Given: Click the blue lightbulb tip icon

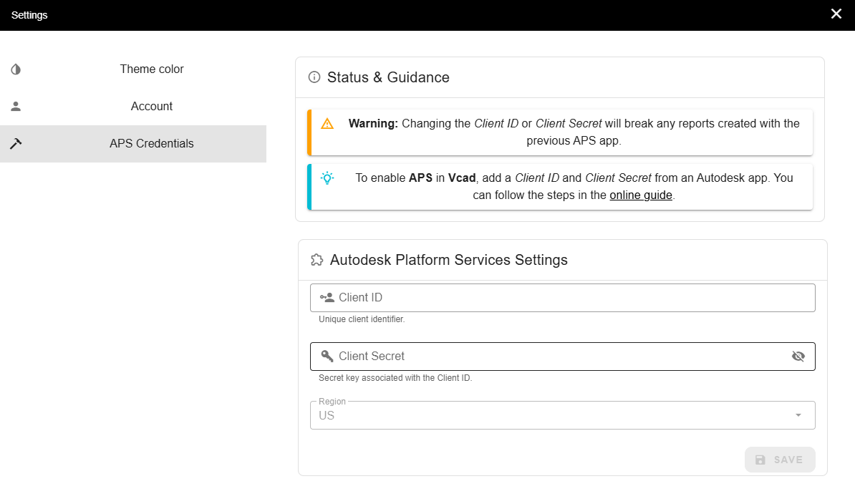Looking at the screenshot, I should tap(327, 178).
